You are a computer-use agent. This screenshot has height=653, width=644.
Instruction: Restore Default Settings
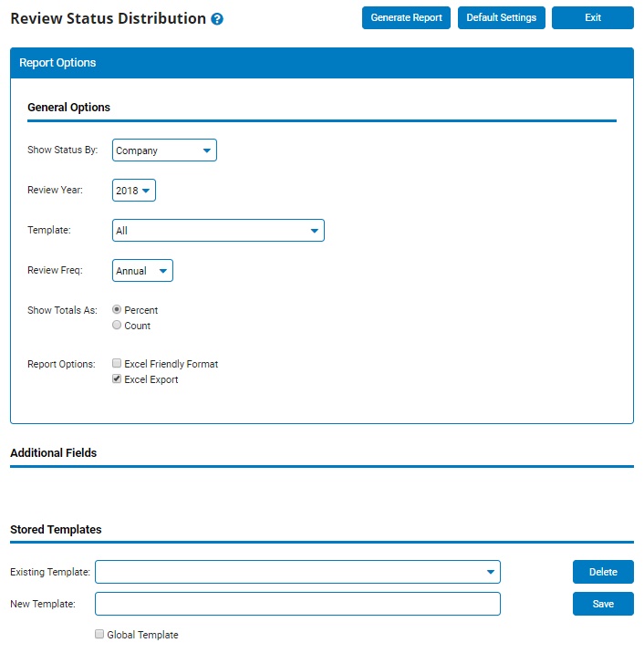pyautogui.click(x=501, y=18)
